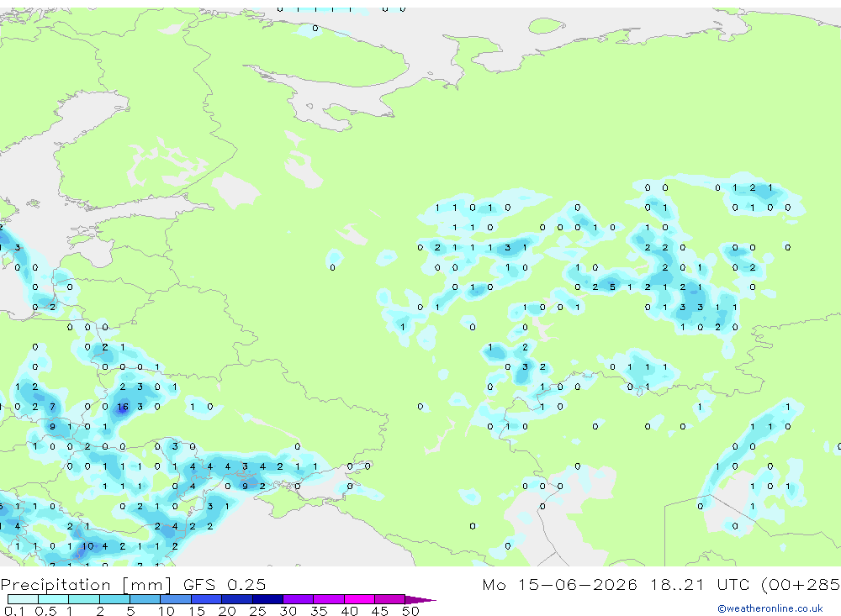
Task: Click the 5–10 mm legend color swatch
Action: 145,599
